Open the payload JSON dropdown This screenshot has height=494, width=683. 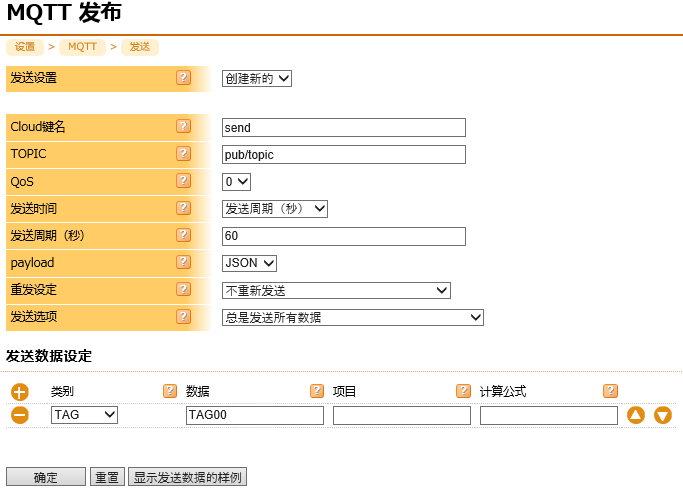[x=249, y=263]
